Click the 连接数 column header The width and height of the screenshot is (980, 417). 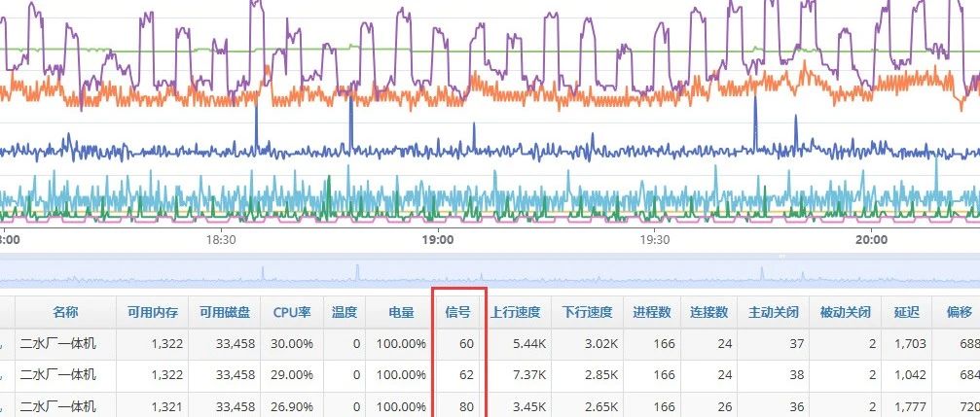[x=708, y=312]
